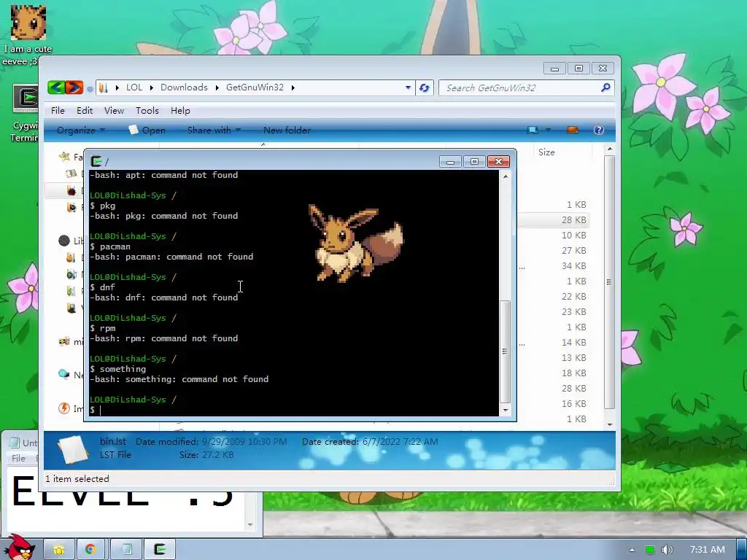
Task: Open the Edit menu in Explorer
Action: tap(85, 111)
